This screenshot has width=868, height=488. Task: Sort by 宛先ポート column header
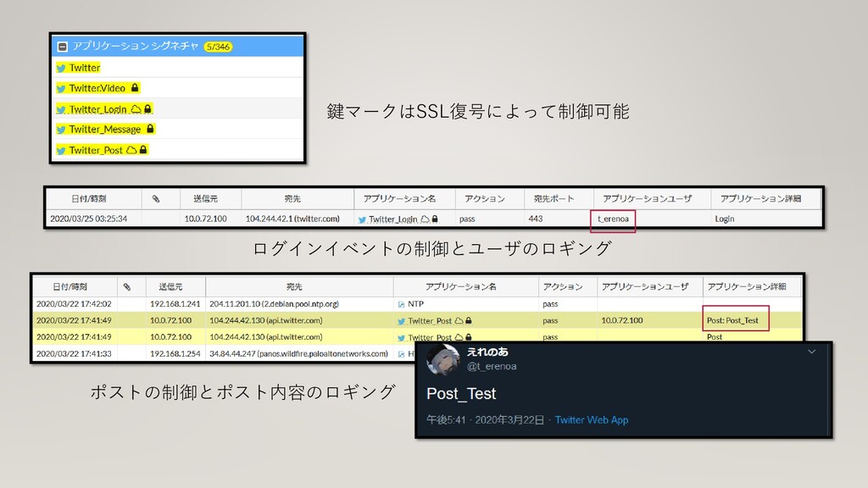[554, 198]
